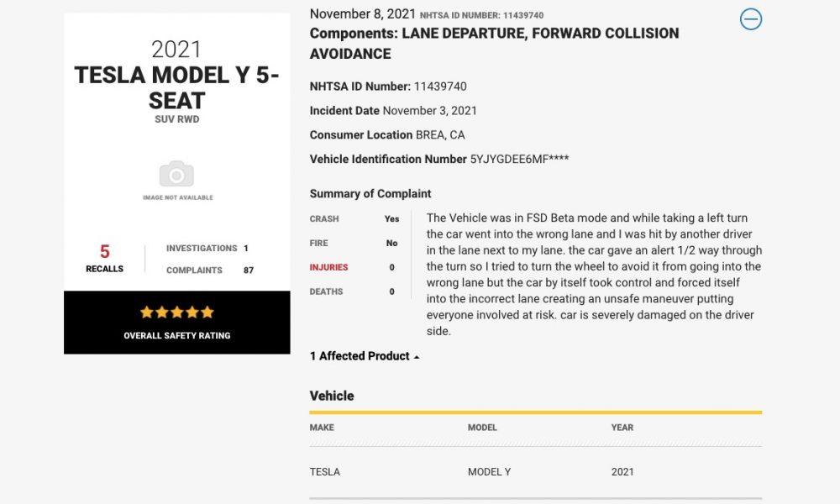Image resolution: width=840 pixels, height=504 pixels.
Task: Click the MODEL column header
Action: [x=482, y=428]
